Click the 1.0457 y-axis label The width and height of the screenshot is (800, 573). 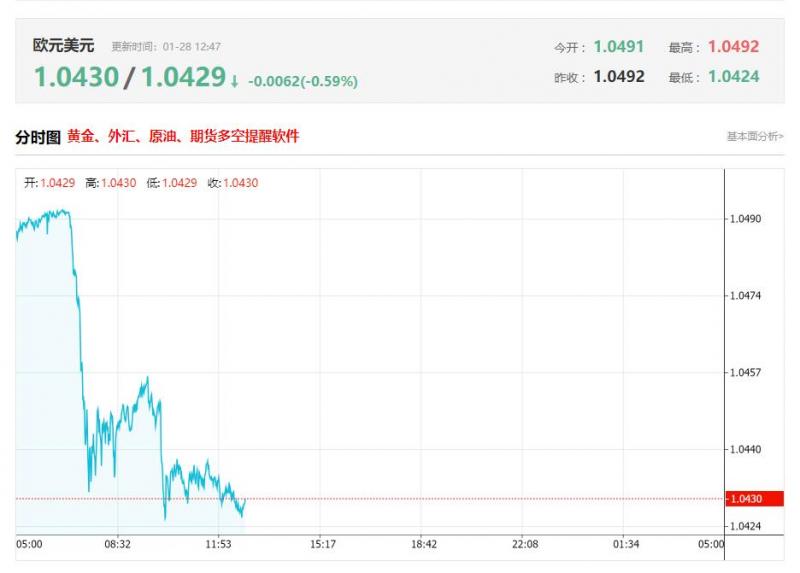(x=745, y=372)
